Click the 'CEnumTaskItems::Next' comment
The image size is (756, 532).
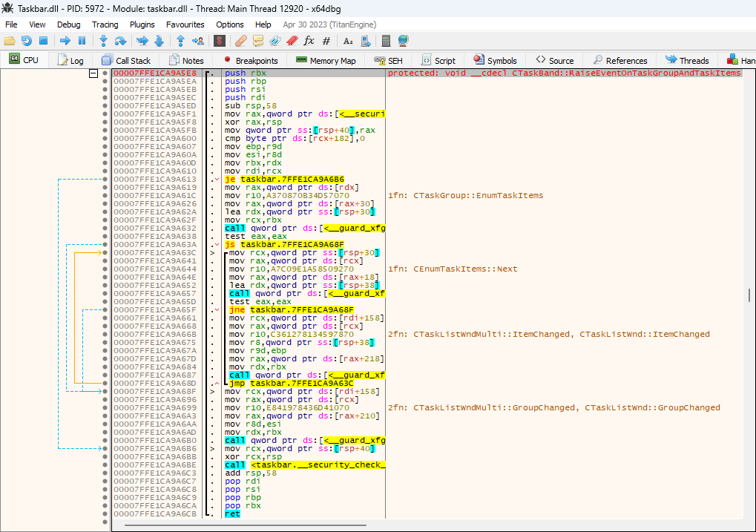click(465, 269)
